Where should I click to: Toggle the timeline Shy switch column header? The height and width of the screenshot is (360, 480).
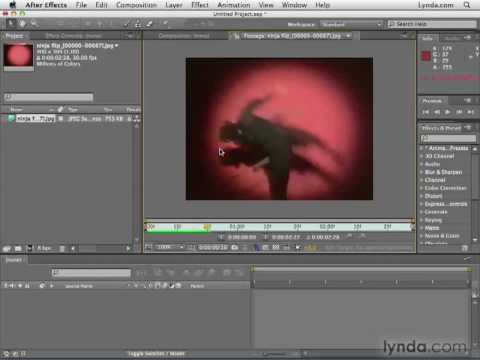136,286
